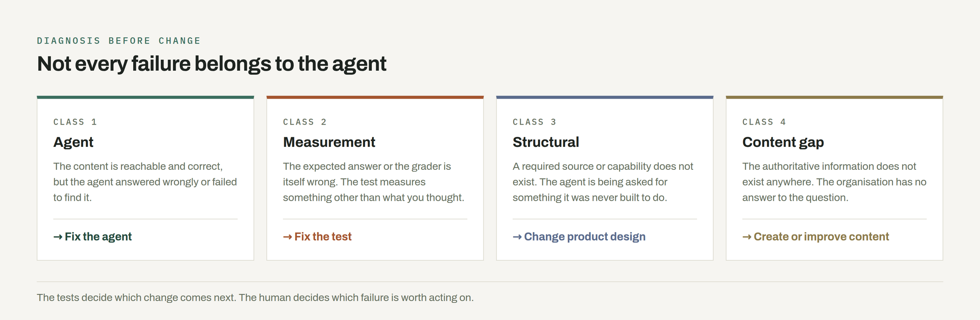Click the arrow icon before Fix the test

pos(287,237)
